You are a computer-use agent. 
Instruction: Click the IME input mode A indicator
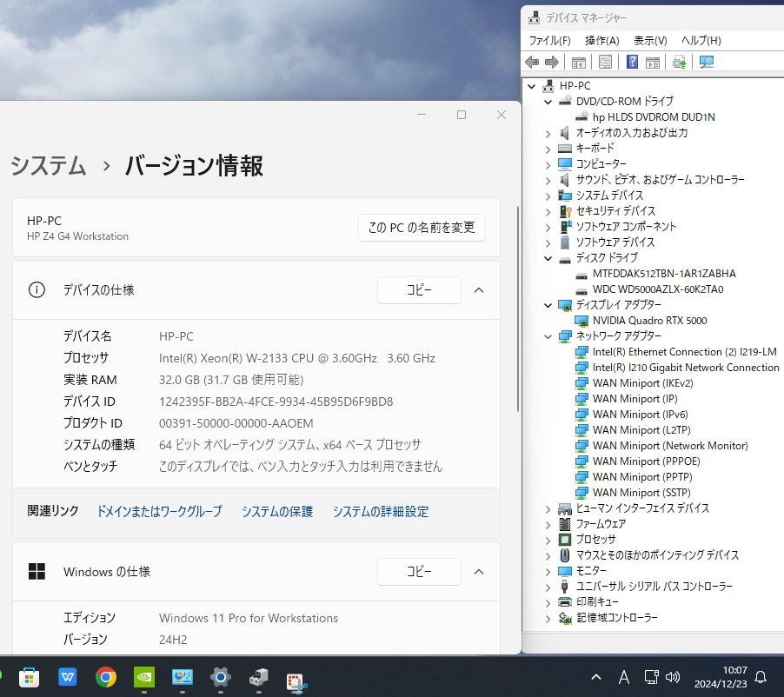[624, 678]
